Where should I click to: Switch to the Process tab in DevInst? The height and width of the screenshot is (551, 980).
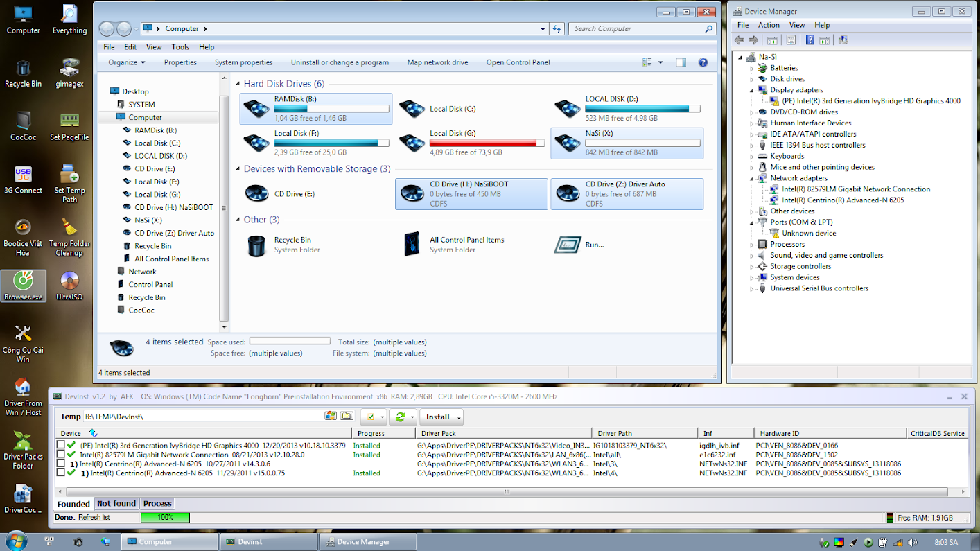point(157,504)
